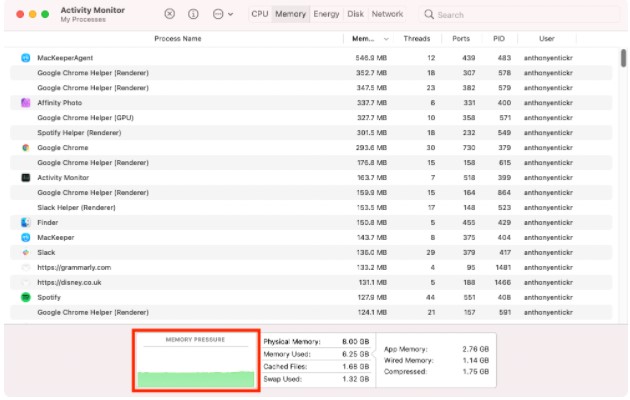Toggle the Memory column sort arrow
This screenshot has height=400, width=630.
point(386,39)
